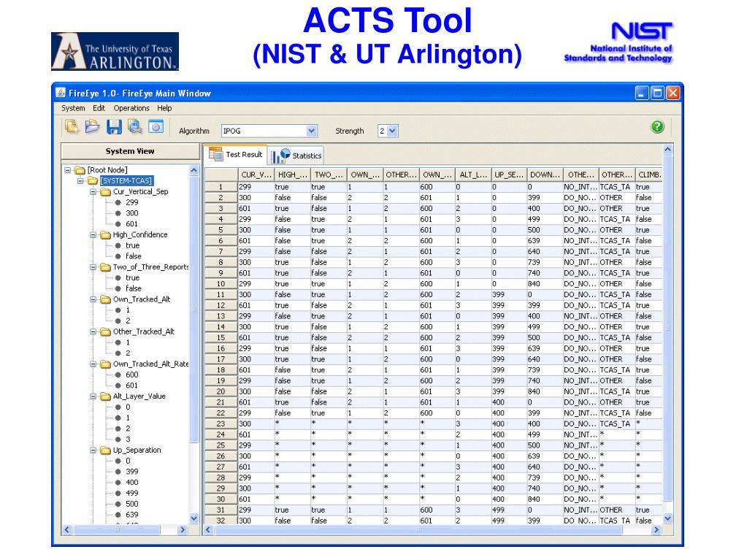Screen dimensions: 747x560
Task: Click the test table's scroll-right arrow
Action: pyautogui.click(x=657, y=529)
